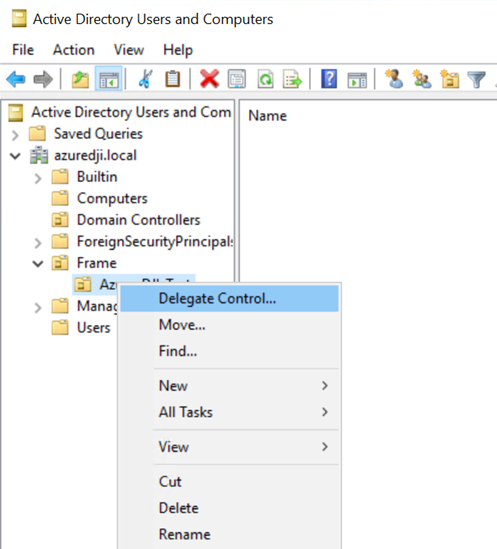
Task: Open the File menu
Action: point(23,49)
